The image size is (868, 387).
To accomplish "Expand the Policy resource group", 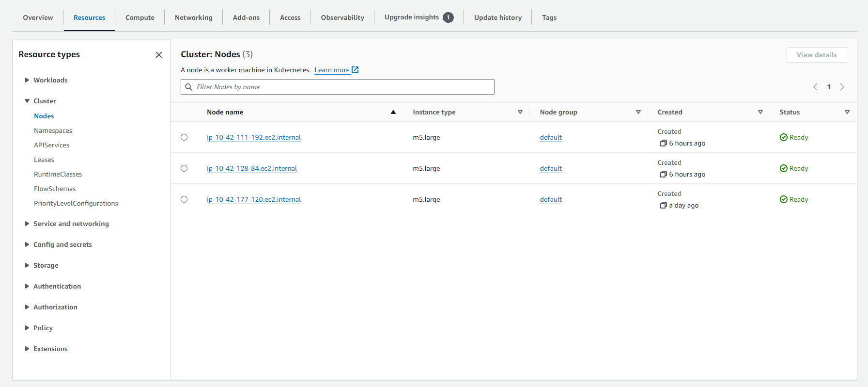I will point(27,328).
